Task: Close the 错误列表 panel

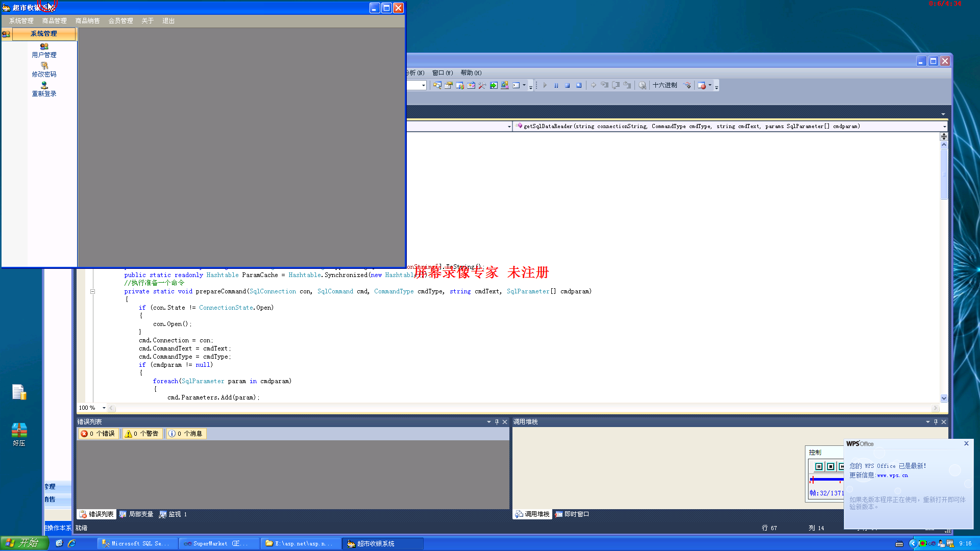Action: pyautogui.click(x=505, y=422)
